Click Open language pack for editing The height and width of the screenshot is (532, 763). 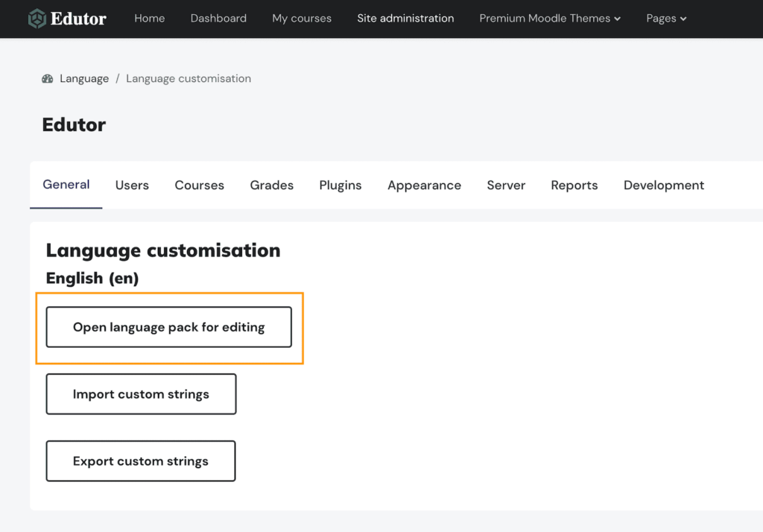click(168, 326)
